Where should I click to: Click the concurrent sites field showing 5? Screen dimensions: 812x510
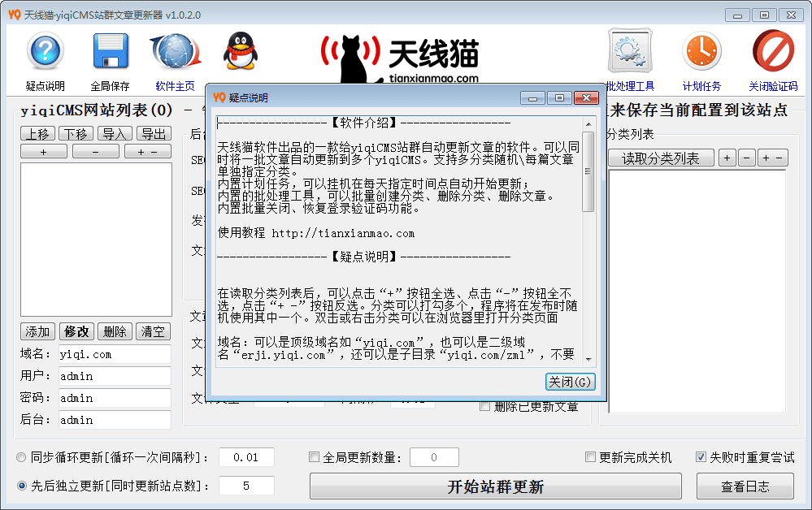click(246, 486)
